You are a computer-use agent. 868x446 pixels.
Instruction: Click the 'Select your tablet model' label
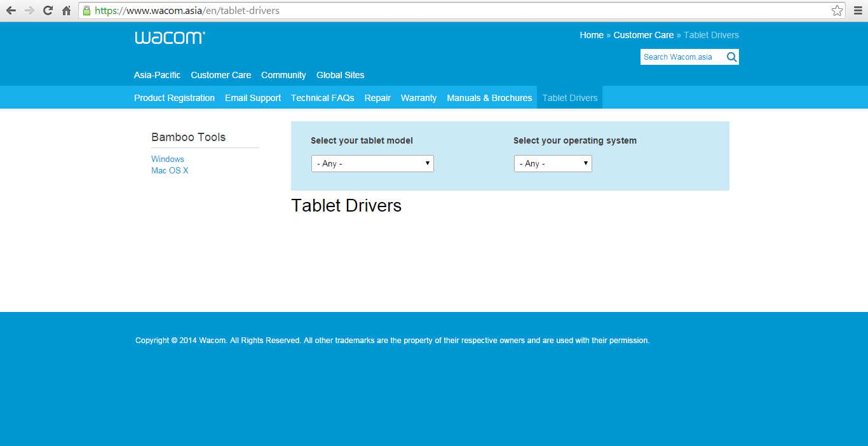(x=362, y=140)
